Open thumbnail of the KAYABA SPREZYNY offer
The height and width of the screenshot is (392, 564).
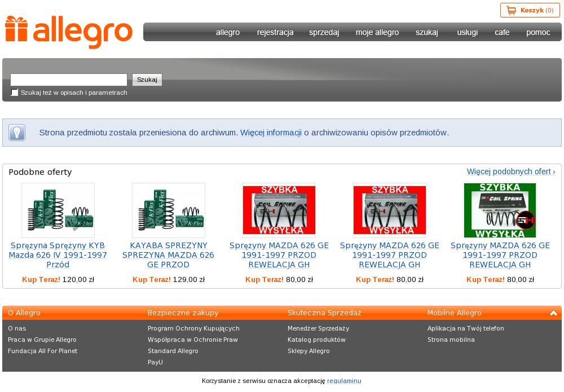pyautogui.click(x=168, y=210)
